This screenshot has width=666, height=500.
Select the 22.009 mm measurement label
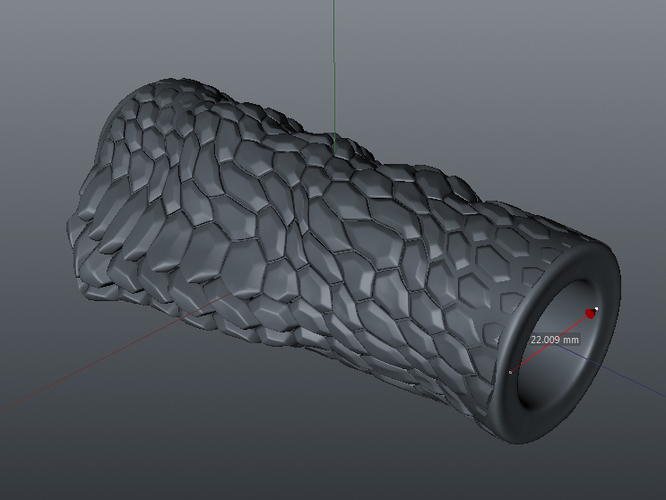555,339
